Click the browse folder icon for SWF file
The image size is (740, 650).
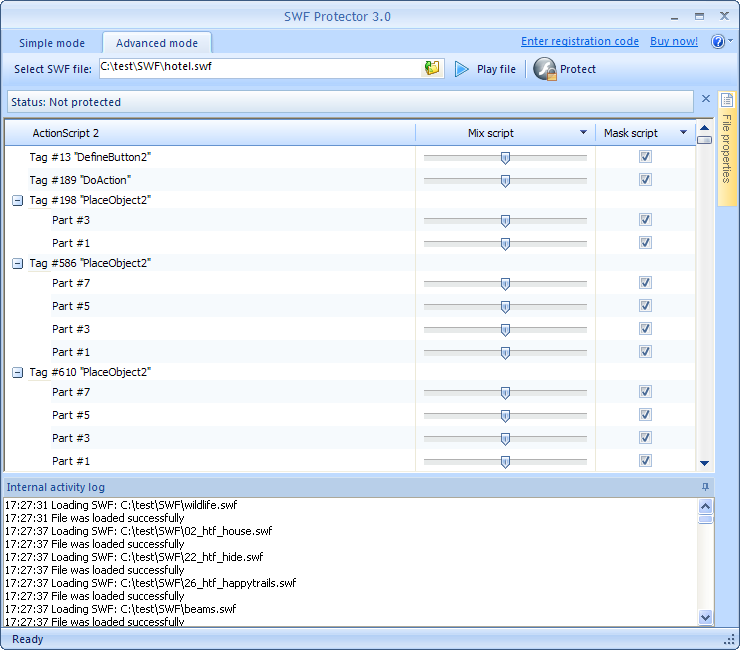432,68
